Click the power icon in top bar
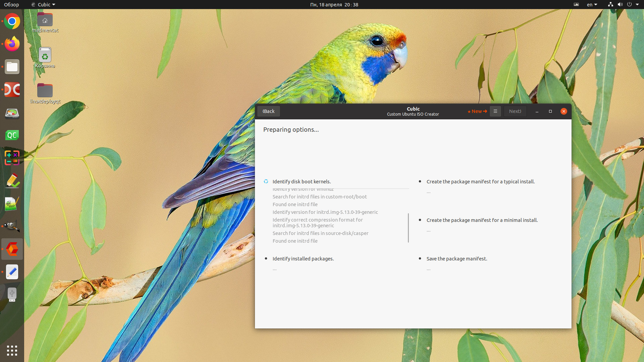This screenshot has width=644, height=362. [629, 4]
